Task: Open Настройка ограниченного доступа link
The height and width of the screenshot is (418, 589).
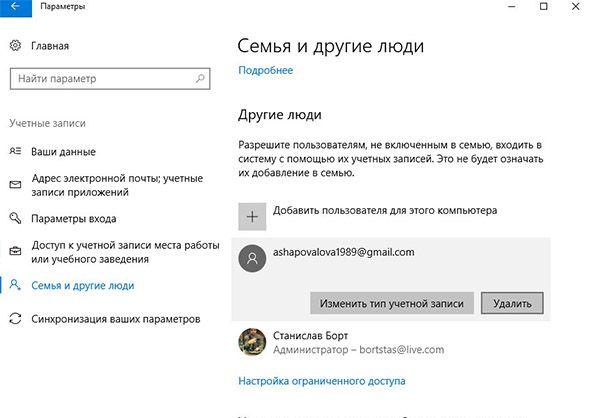Action: (322, 381)
